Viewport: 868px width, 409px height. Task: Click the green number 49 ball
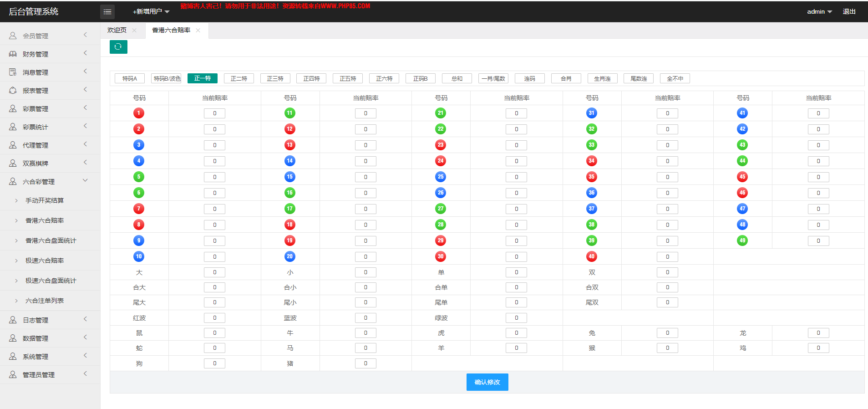pos(742,240)
